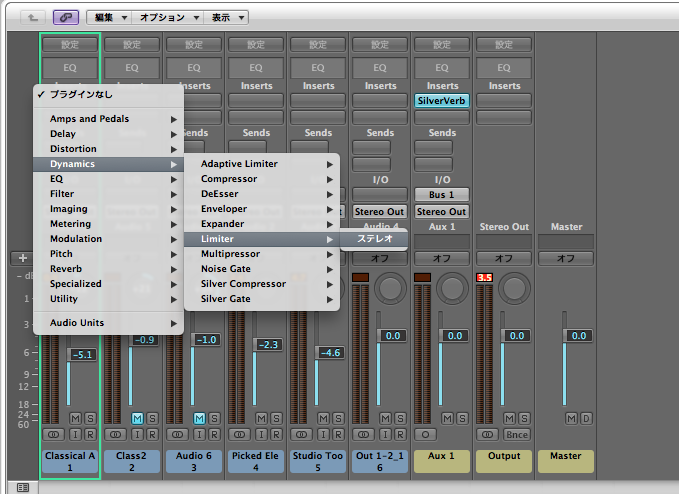Screen dimensions: 679x494
Task: Click the Picked Ele fader showing -2.3
Action: click(268, 345)
